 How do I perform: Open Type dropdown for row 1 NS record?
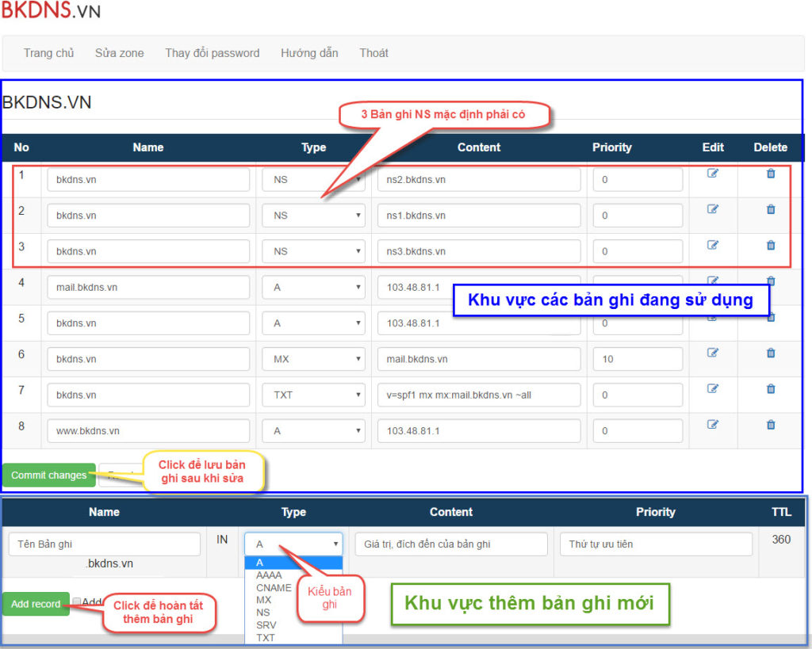(x=313, y=180)
